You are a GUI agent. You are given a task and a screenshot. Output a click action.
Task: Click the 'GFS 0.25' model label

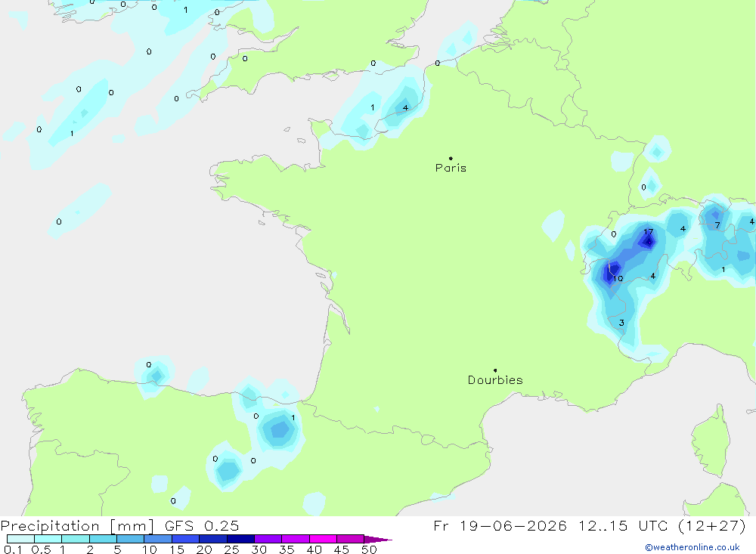click(x=202, y=526)
